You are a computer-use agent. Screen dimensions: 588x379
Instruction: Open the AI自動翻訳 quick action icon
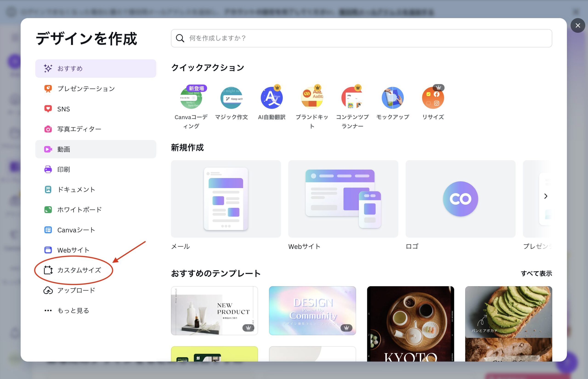272,98
